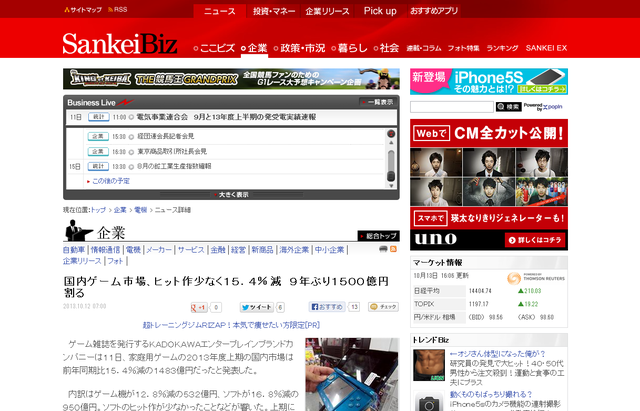Open the サービス subcategory link
640x411 pixels.
coord(191,250)
